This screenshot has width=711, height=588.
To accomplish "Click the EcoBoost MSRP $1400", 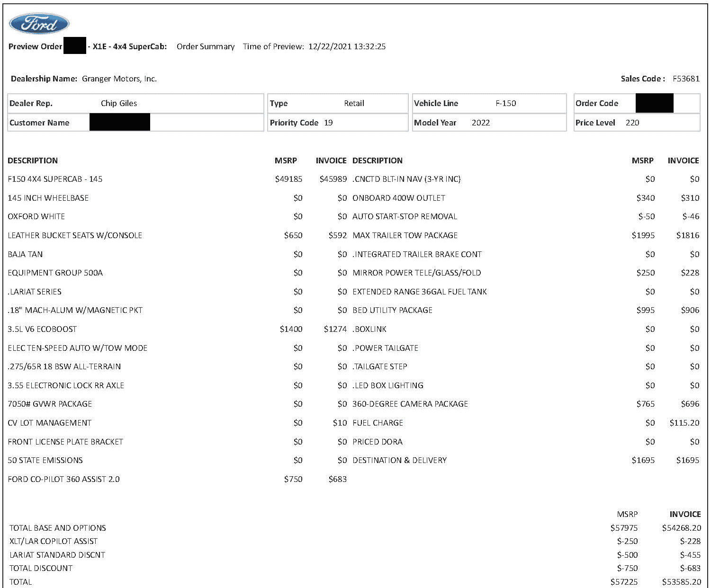I will (x=291, y=329).
